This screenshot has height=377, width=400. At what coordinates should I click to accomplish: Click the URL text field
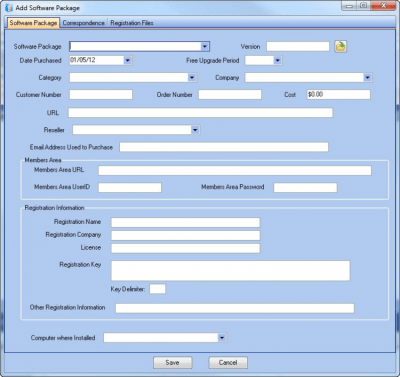(200, 113)
